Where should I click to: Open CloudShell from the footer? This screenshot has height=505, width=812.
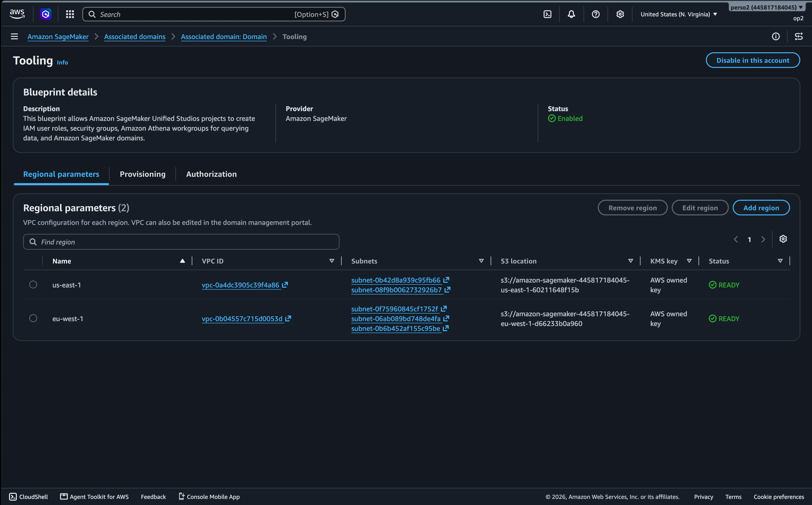pyautogui.click(x=28, y=496)
